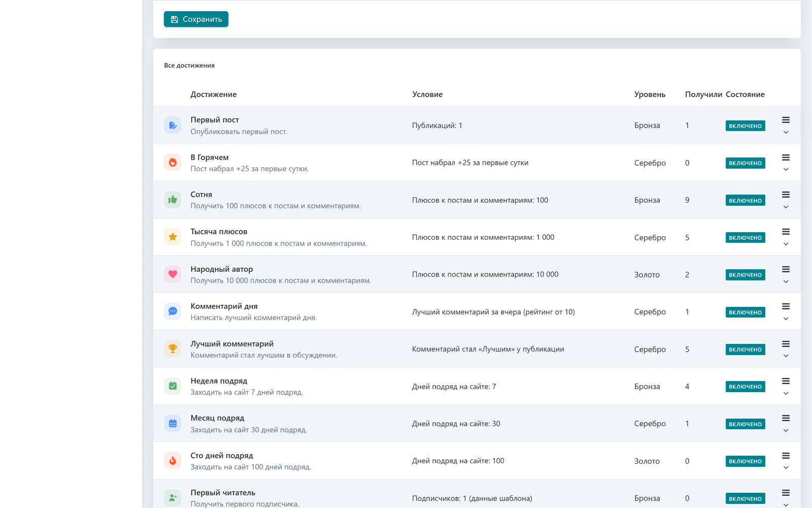
Task: Toggle ВКЛЮЧЕНО status for Месяц подряд
Action: click(x=745, y=424)
